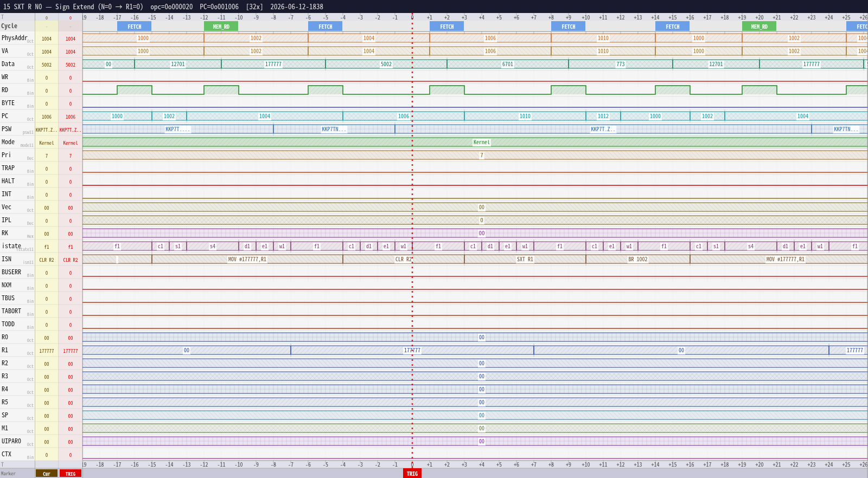Select the INT signal label
Image resolution: width=868 pixels, height=478 pixels.
[x=7, y=194]
